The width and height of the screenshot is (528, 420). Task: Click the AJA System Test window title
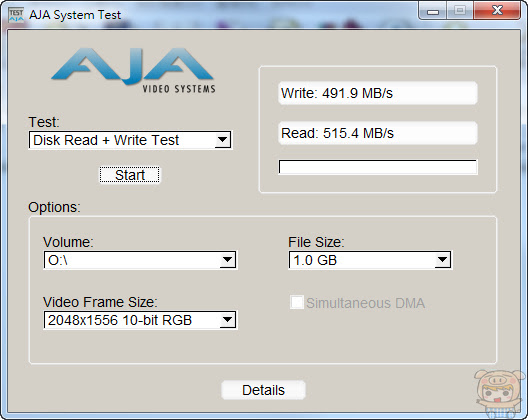point(75,15)
